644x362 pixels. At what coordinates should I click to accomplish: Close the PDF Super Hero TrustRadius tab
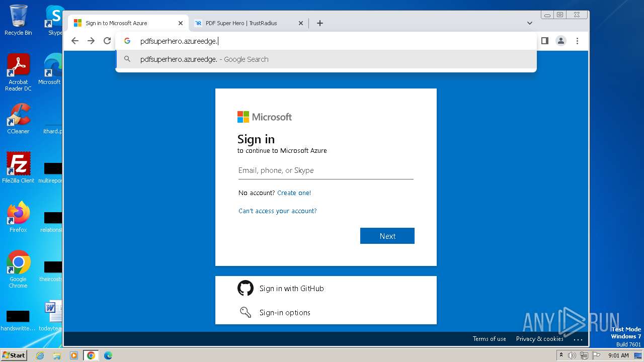301,23
